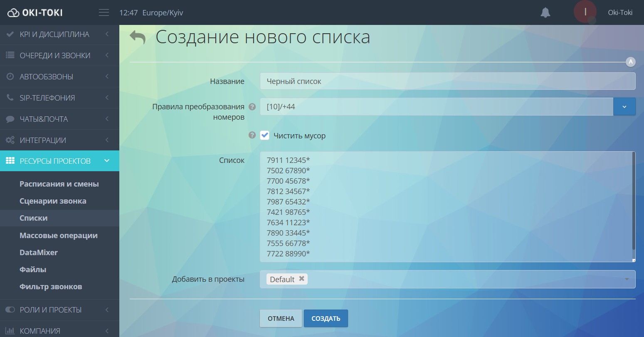
Task: Click the Чаты&Почта chat icon
Action: point(10,119)
